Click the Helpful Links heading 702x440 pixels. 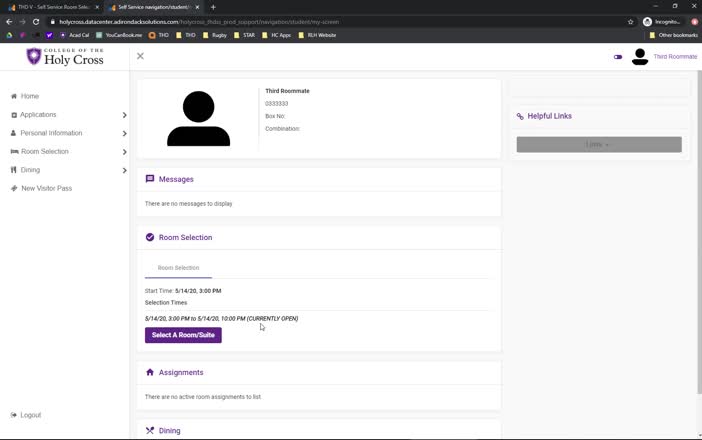[549, 116]
